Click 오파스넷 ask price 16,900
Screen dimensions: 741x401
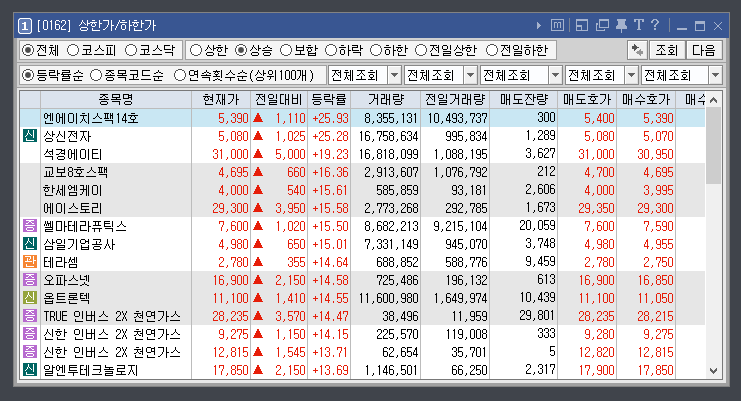596,280
